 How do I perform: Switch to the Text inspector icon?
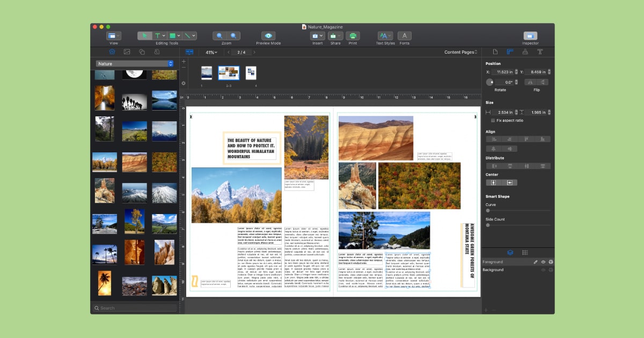click(540, 52)
